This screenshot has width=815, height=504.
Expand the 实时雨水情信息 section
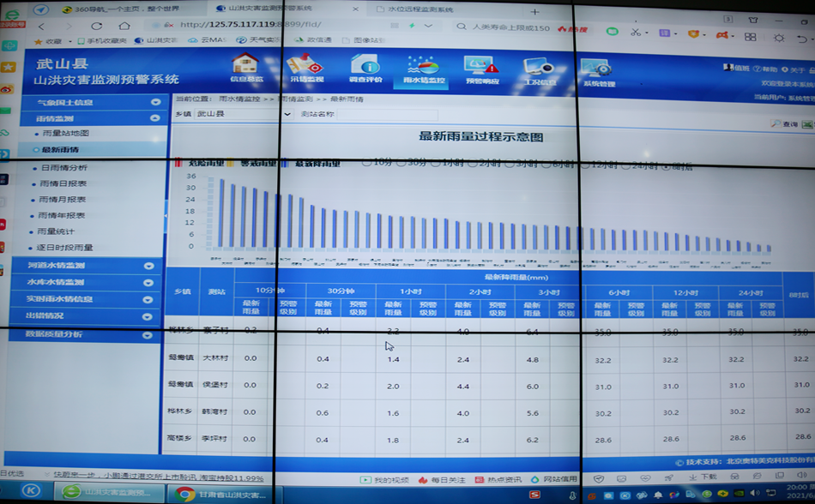pyautogui.click(x=148, y=299)
